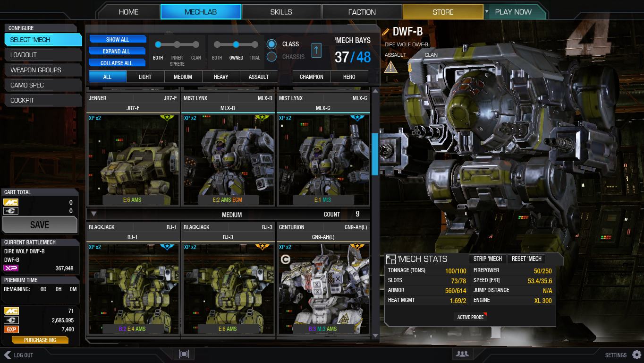644x363 pixels.
Task: Click the Strip 'Mech button
Action: pyautogui.click(x=488, y=259)
